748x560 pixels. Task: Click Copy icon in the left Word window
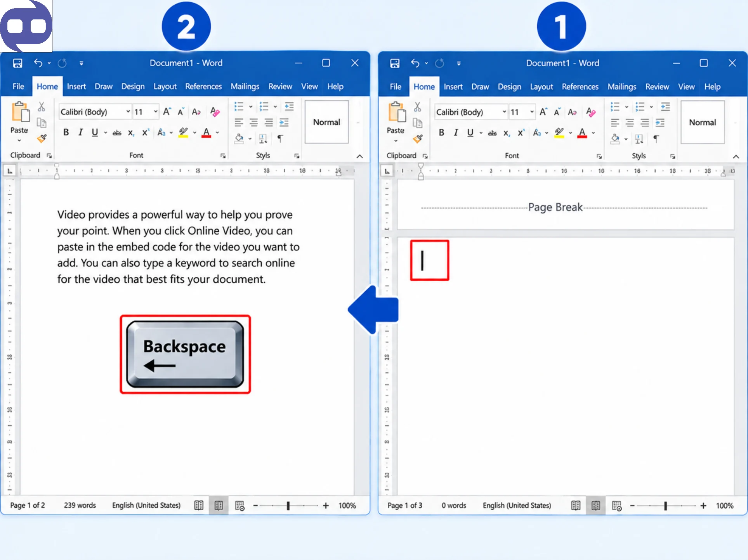42,123
